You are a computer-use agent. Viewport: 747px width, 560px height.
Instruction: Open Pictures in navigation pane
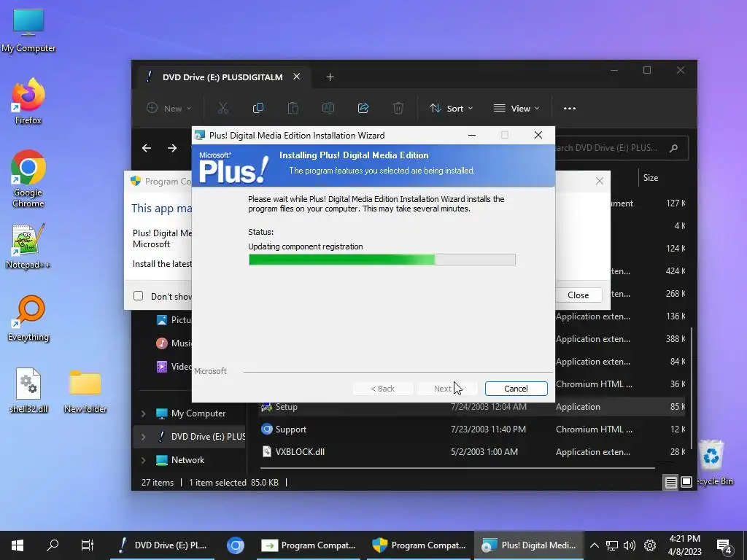[x=174, y=320]
